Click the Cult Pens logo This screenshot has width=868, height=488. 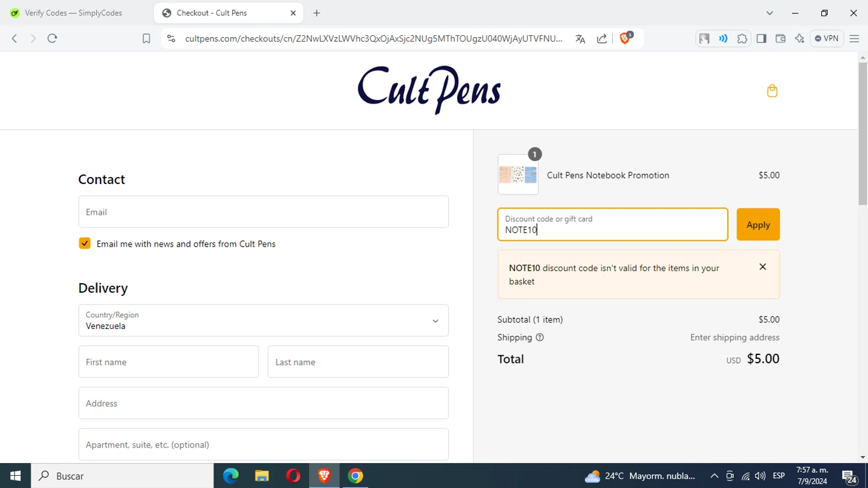429,90
